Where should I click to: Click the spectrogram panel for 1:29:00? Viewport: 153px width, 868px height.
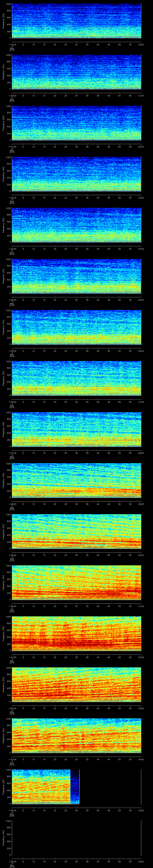tap(77, 531)
